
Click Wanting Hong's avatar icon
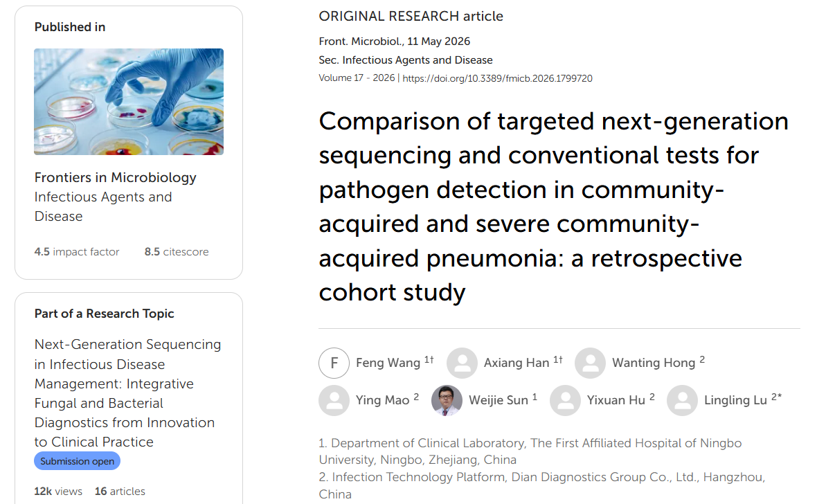590,363
